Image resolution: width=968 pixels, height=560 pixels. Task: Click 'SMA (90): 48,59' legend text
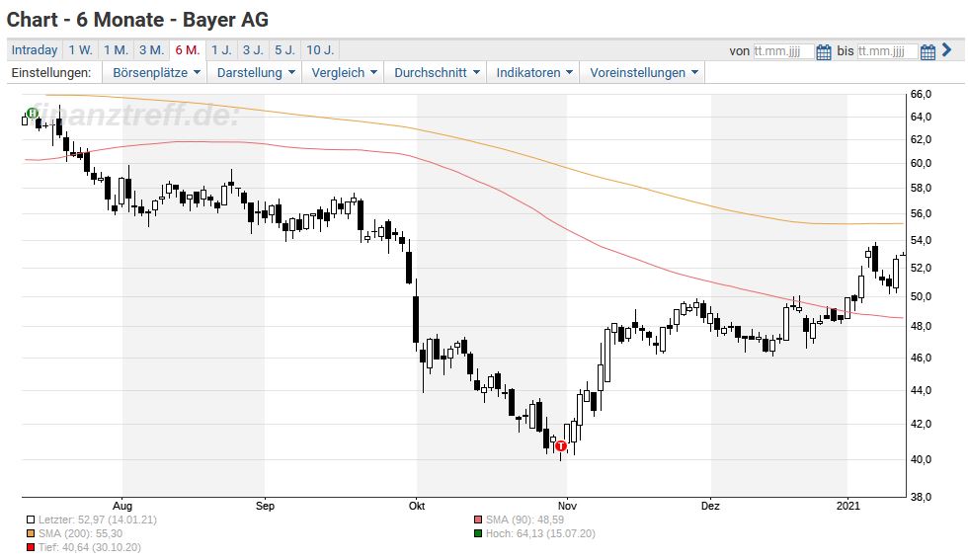pyautogui.click(x=524, y=520)
